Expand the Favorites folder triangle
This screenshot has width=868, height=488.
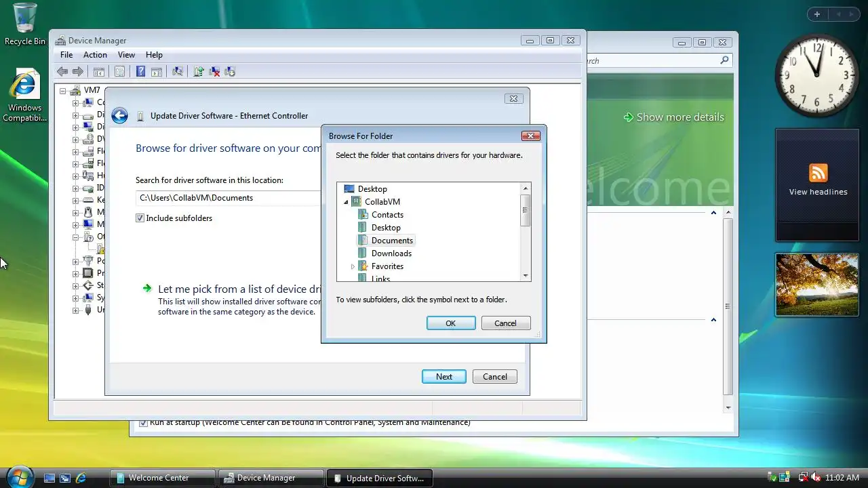point(353,266)
